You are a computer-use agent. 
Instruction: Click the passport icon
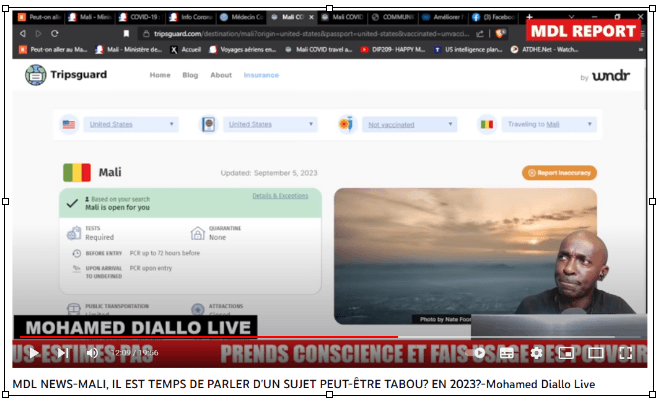click(x=208, y=124)
